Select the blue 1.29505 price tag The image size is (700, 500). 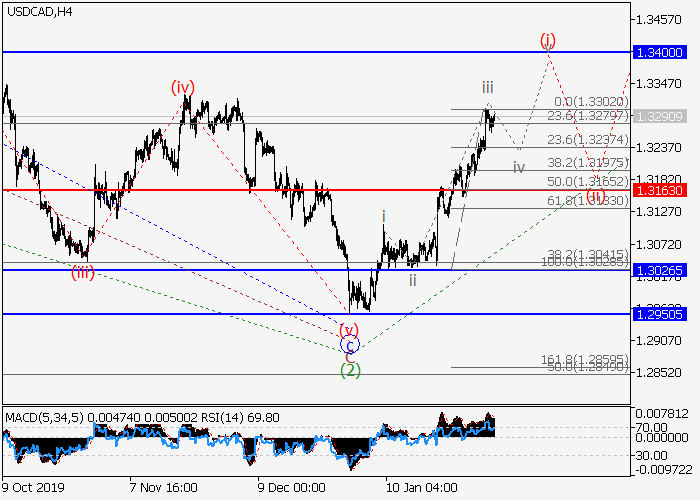point(665,314)
